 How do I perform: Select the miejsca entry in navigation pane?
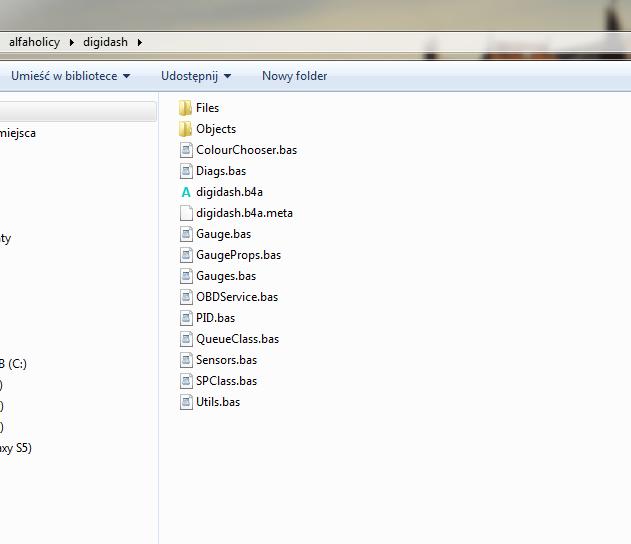point(18,133)
